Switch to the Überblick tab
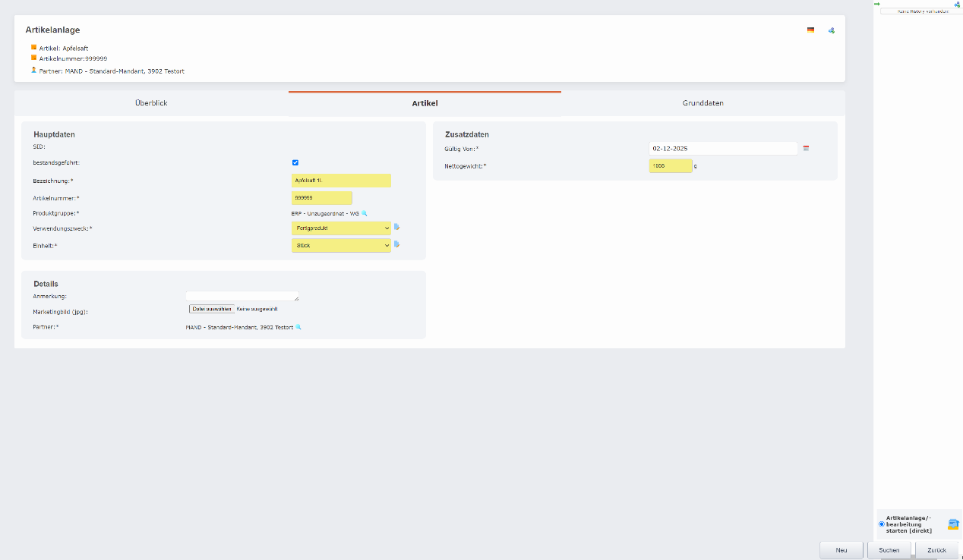Screen dimensions: 963x560 151,103
